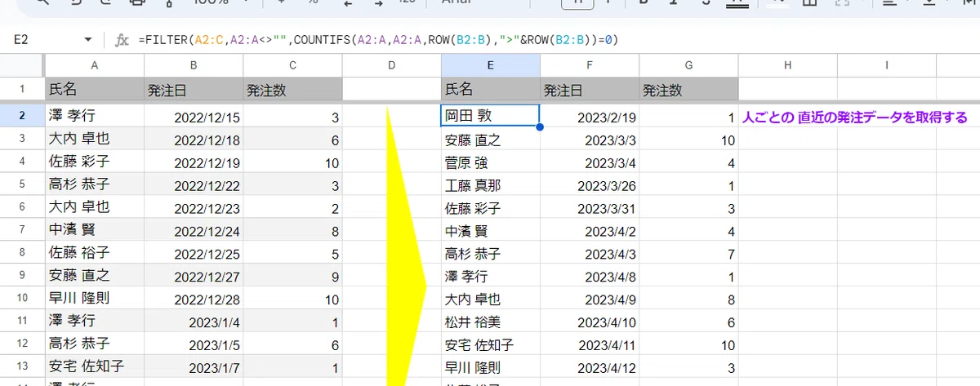Image resolution: width=980 pixels, height=386 pixels.
Task: Select column G header
Action: click(688, 64)
